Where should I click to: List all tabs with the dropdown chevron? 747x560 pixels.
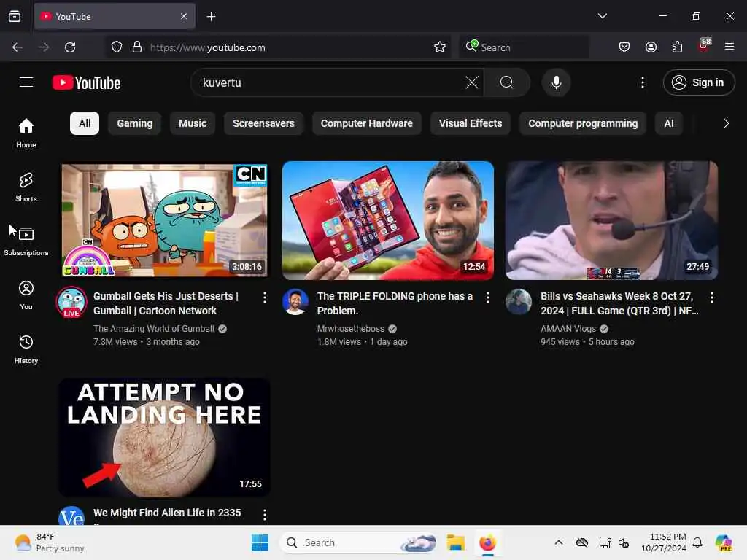coord(602,16)
